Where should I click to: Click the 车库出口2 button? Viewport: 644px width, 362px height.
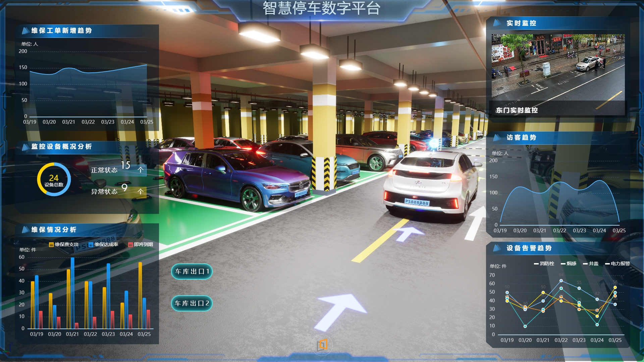tap(192, 303)
